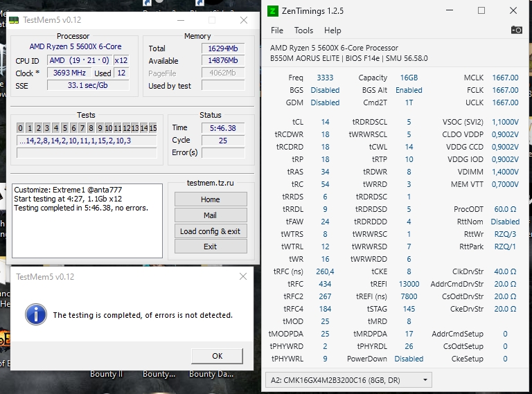
Task: Click the ProcODT value 60.0 Ω
Action: pyautogui.click(x=505, y=209)
